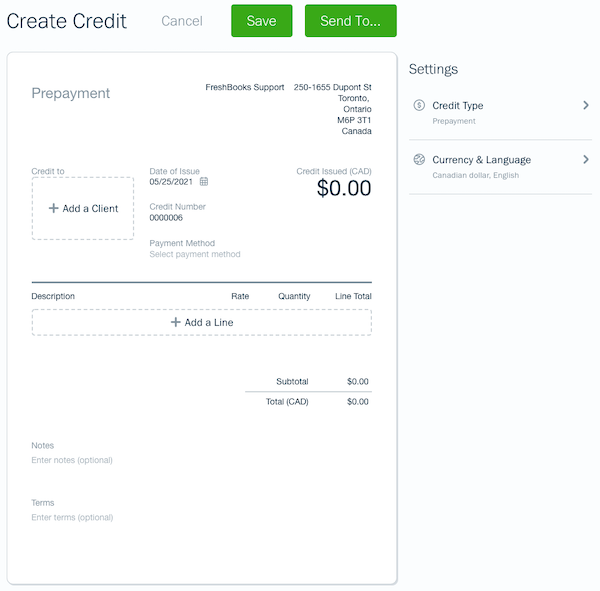600x591 pixels.
Task: Click the plus icon in Add a Line
Action: 175,322
